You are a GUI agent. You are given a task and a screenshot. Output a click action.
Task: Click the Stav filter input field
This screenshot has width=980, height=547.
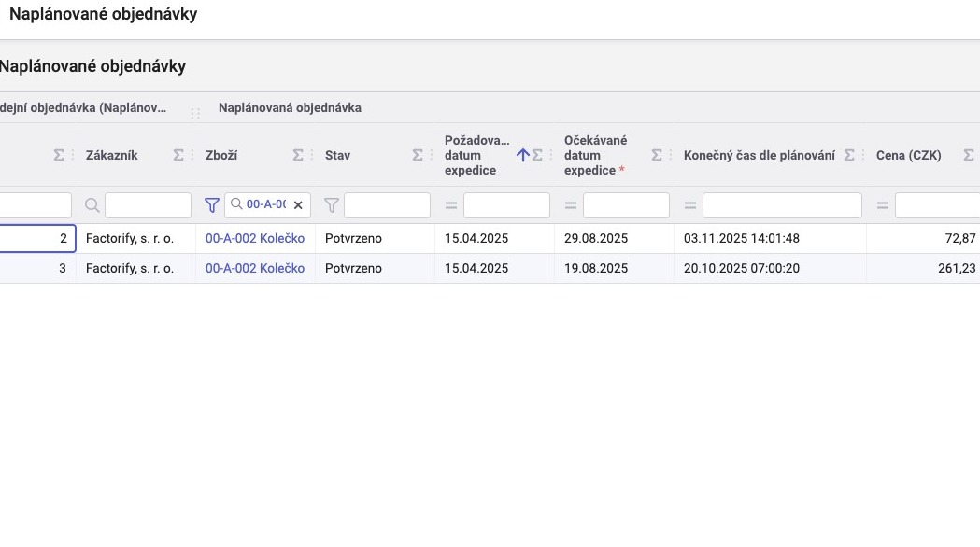387,205
